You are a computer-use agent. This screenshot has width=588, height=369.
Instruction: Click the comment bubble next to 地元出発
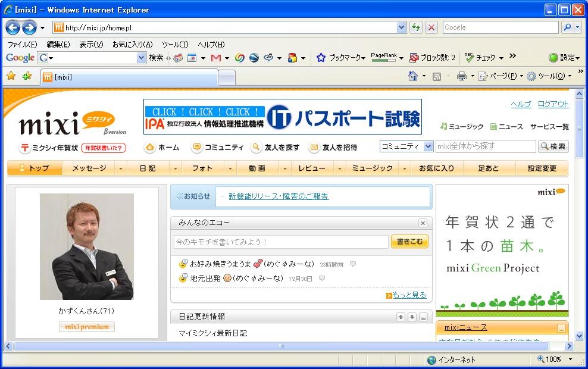click(322, 279)
